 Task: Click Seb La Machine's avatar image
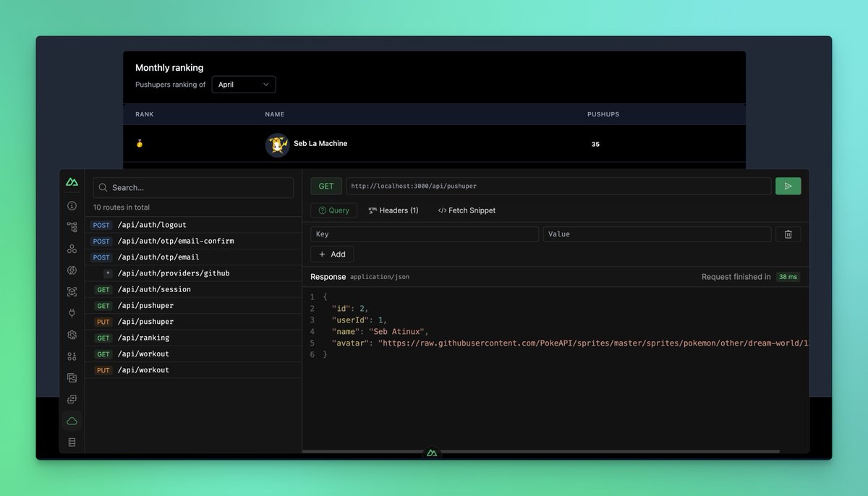(277, 145)
